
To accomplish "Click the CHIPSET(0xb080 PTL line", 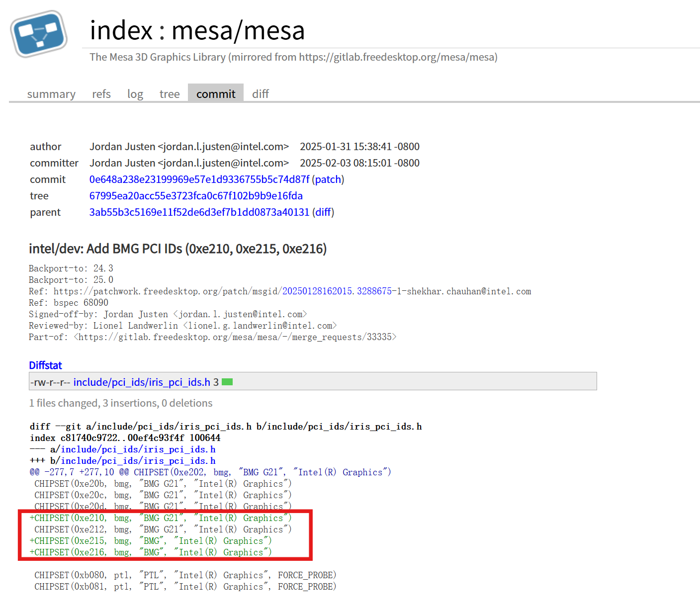I will tap(185, 575).
